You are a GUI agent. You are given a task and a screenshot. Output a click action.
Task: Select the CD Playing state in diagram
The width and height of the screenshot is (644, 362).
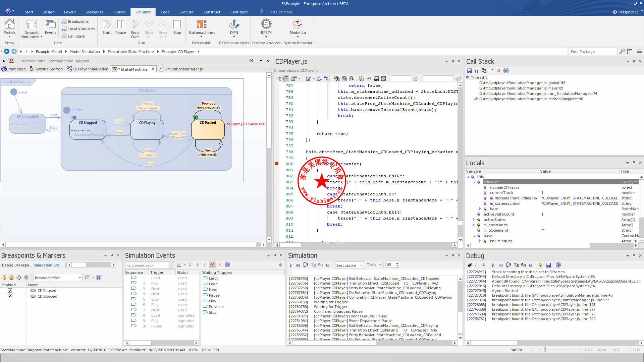pos(148,129)
